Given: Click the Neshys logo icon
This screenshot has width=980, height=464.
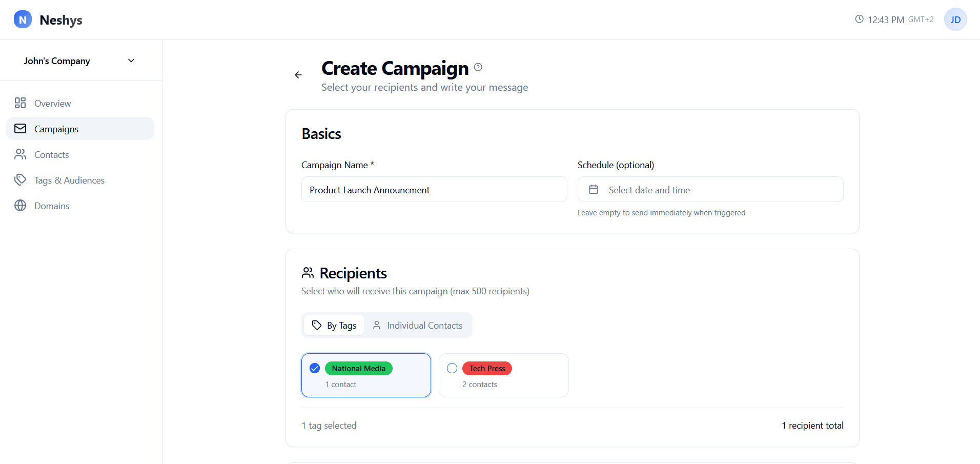Looking at the screenshot, I should (22, 19).
